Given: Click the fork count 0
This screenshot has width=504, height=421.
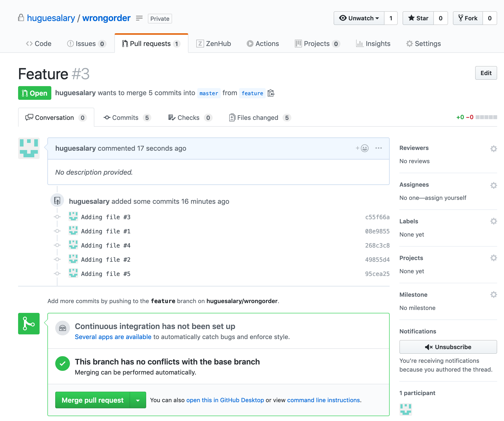Looking at the screenshot, I should point(490,18).
